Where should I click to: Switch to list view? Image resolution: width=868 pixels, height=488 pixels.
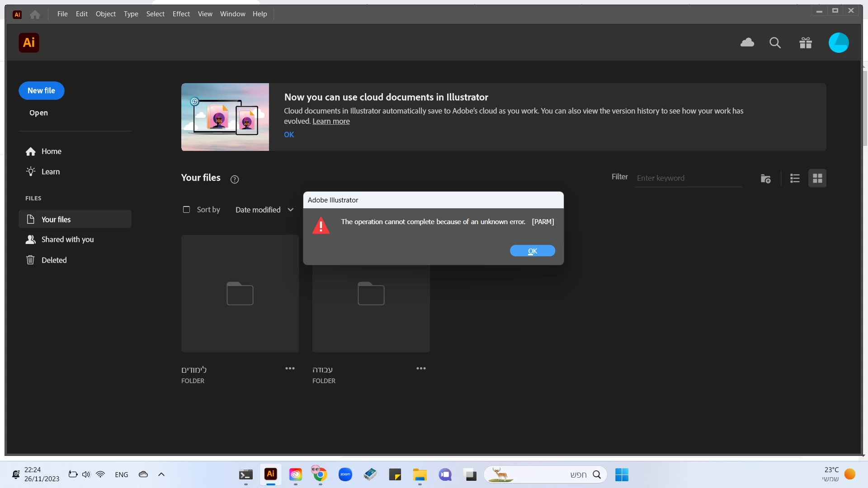(x=795, y=178)
